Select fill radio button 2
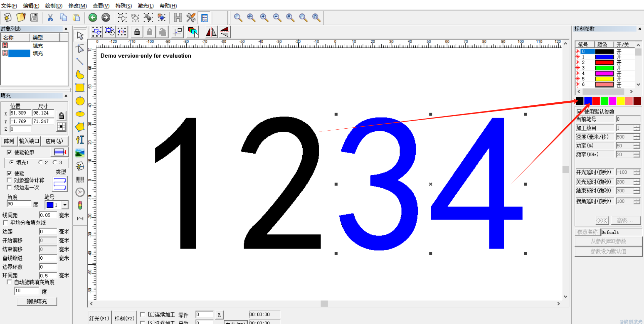Viewport: 644px width, 324px height. 40,162
